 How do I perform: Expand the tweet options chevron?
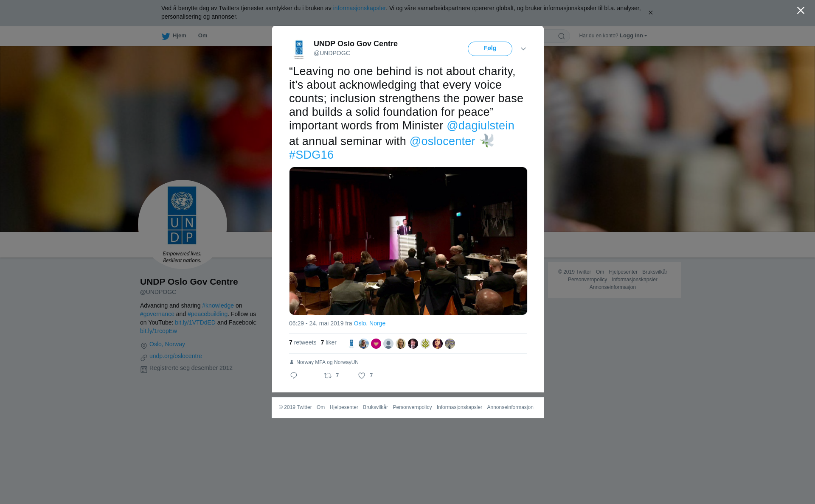[523, 49]
